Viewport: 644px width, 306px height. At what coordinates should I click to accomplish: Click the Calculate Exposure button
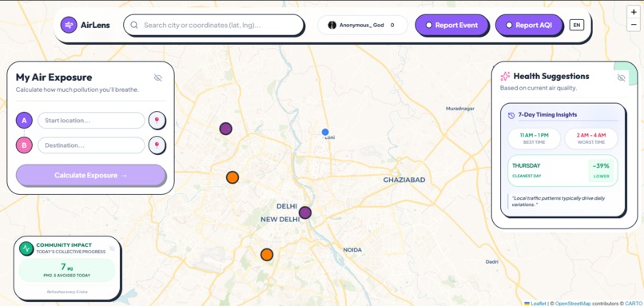pyautogui.click(x=91, y=176)
